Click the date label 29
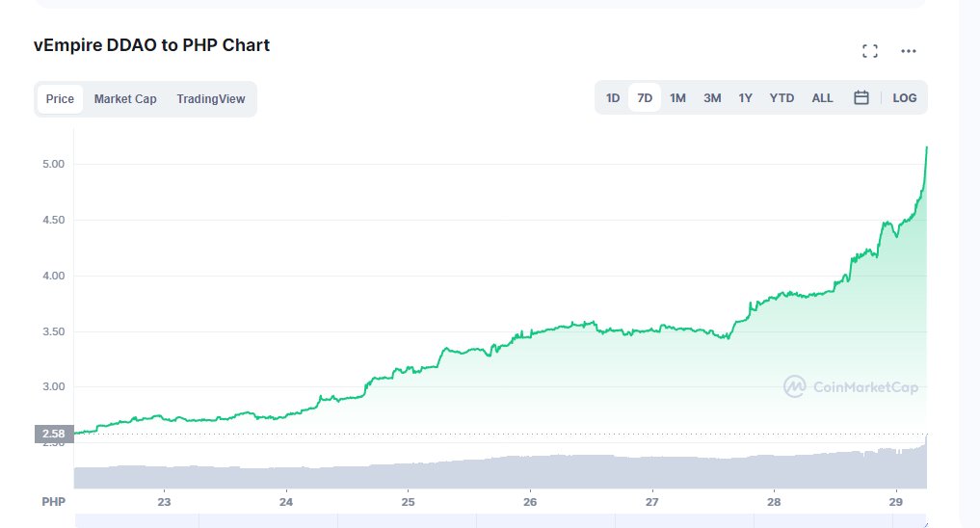Viewport: 980px width, 528px height. pyautogui.click(x=895, y=502)
